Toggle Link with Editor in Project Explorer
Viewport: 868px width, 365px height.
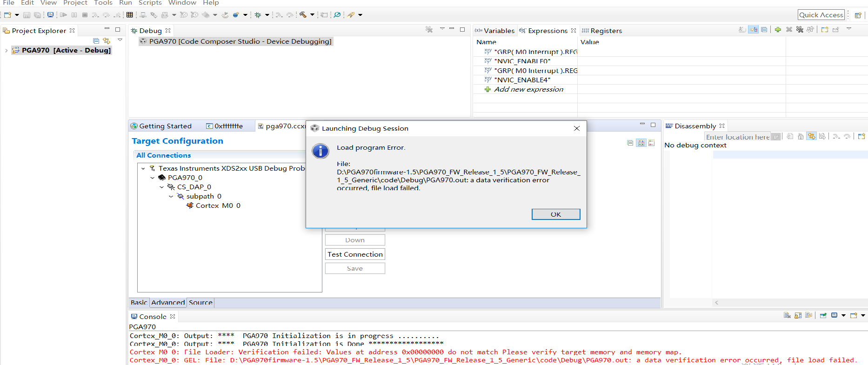tap(107, 41)
